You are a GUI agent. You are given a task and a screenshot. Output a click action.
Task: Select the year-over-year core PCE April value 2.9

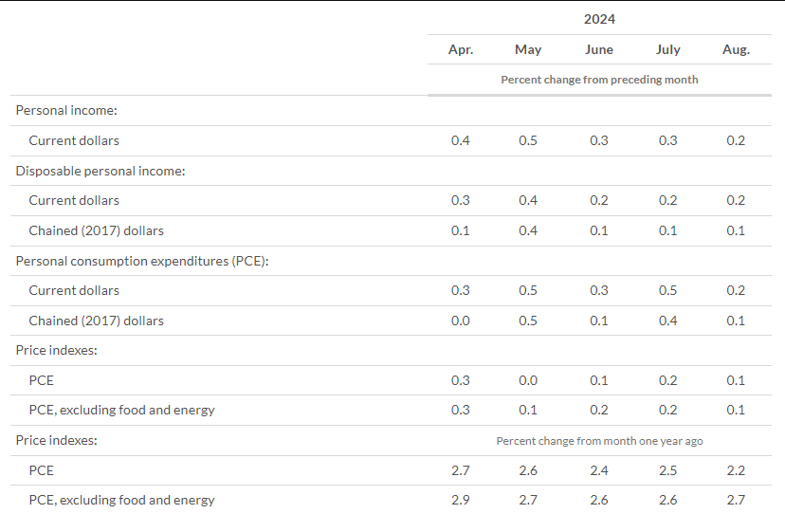click(461, 500)
